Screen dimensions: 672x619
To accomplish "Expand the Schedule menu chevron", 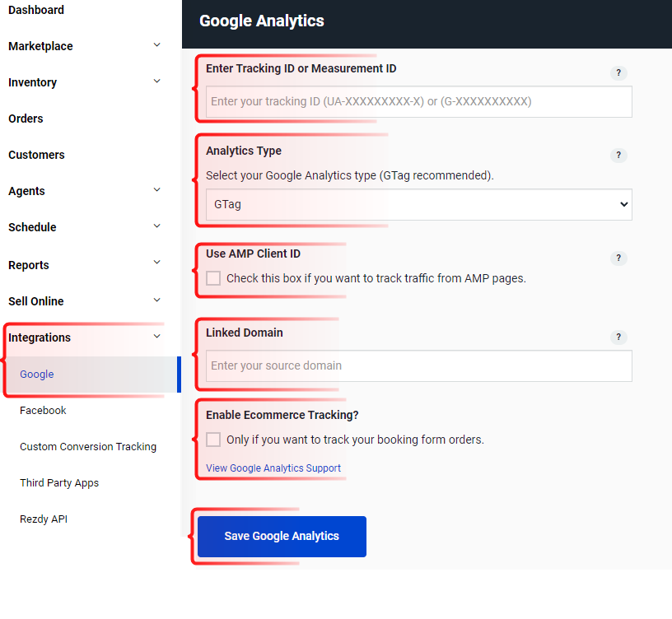I will (x=157, y=226).
